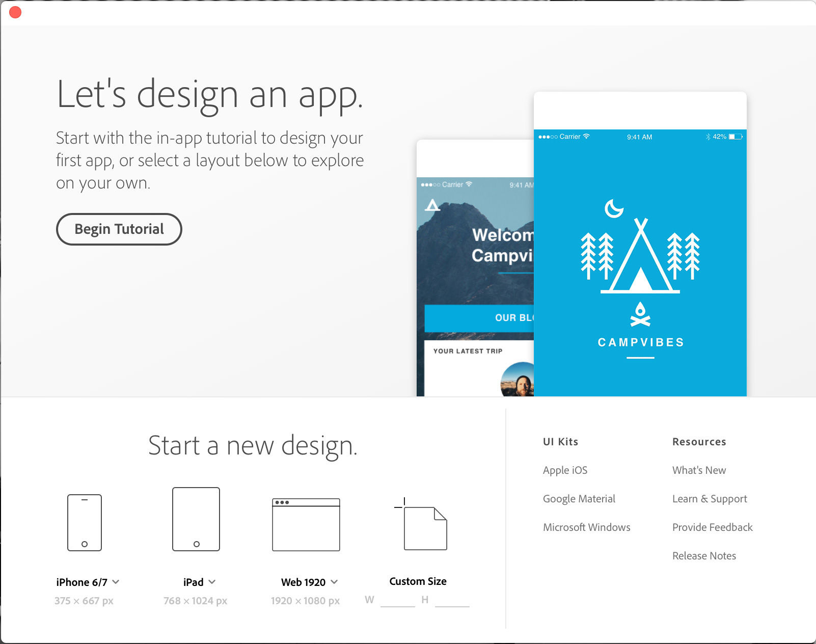The width and height of the screenshot is (816, 644).
Task: Select the Web browser artboard icon
Action: 306,525
